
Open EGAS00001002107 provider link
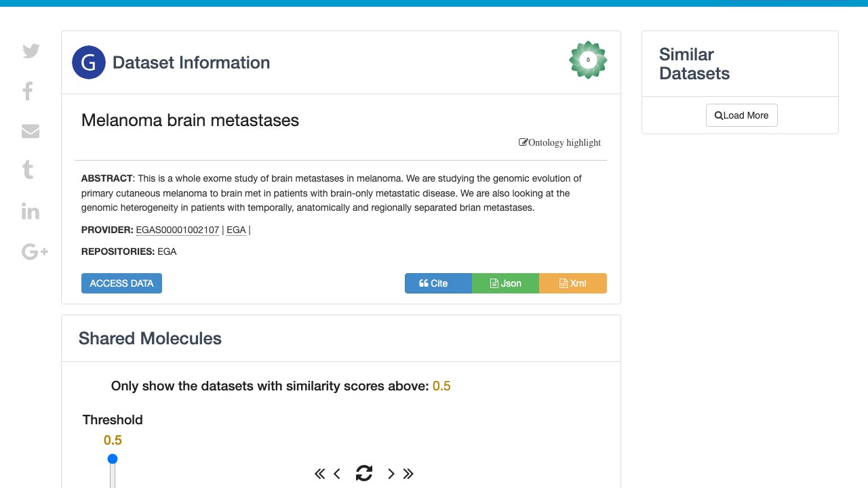click(x=178, y=230)
